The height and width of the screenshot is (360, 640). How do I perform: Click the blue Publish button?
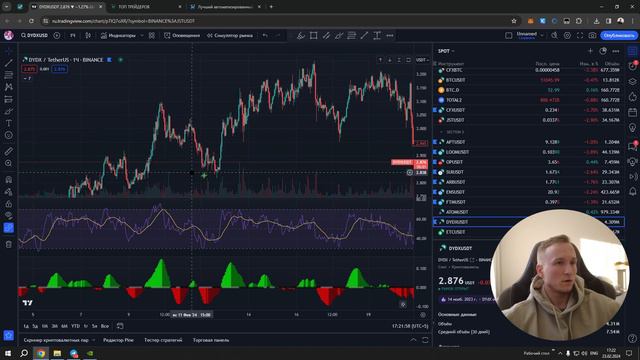(x=619, y=36)
